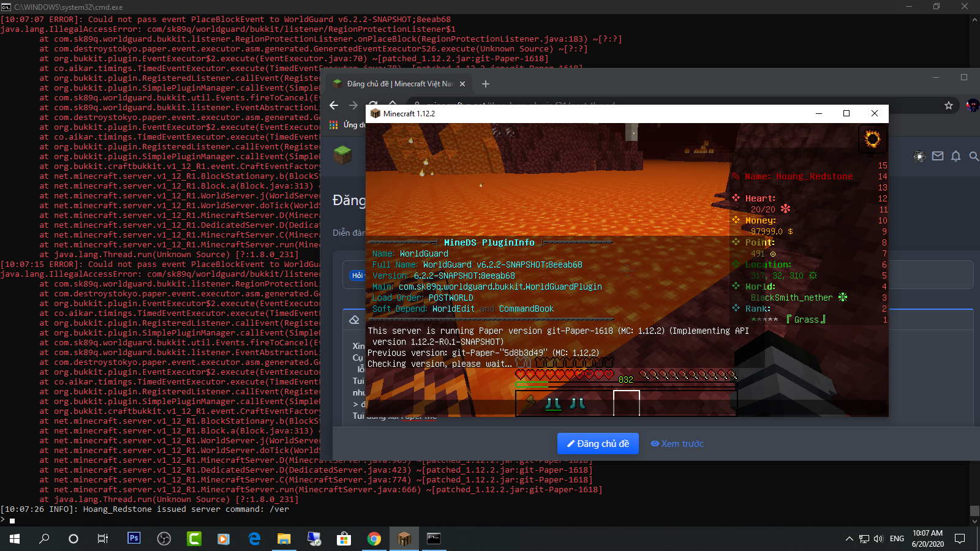Switch to Chrome via the taskbar

374,539
